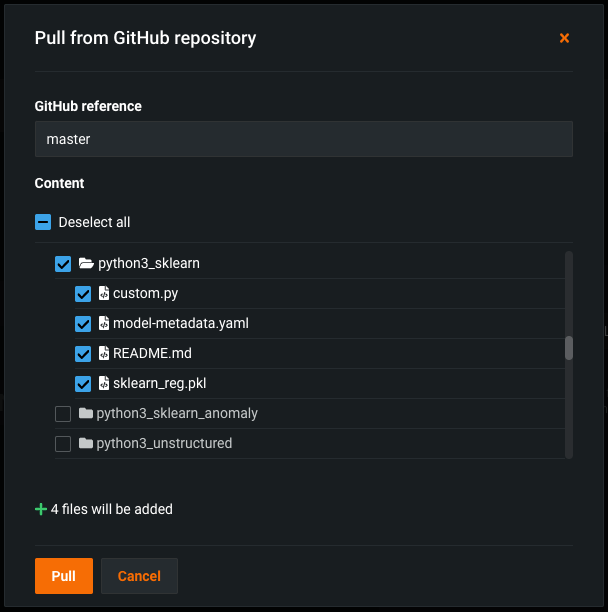Click the content list scrollbar thumb

(569, 347)
